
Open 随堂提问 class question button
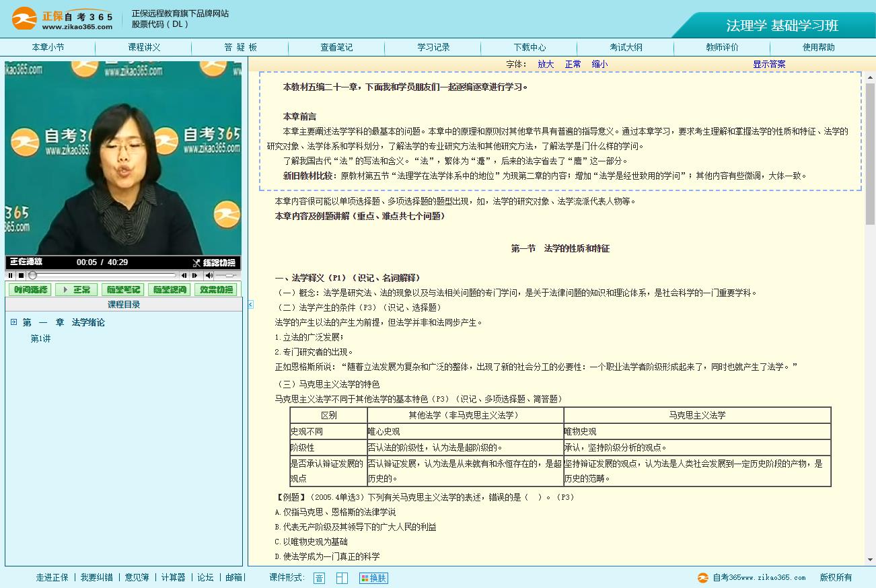pyautogui.click(x=169, y=290)
